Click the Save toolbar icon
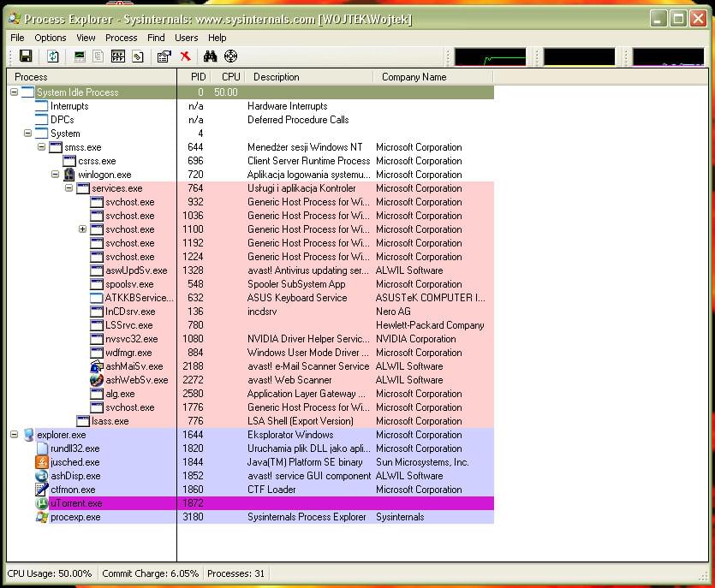This screenshot has height=588, width=715. click(26, 56)
